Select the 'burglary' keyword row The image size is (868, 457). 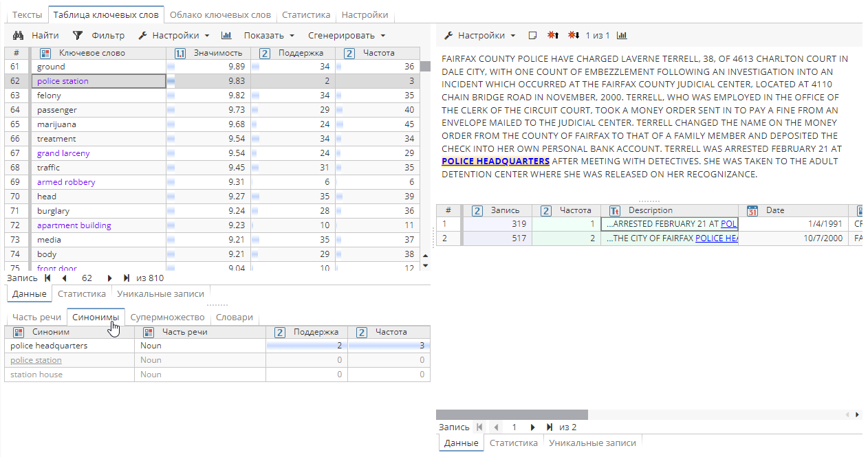pyautogui.click(x=212, y=211)
